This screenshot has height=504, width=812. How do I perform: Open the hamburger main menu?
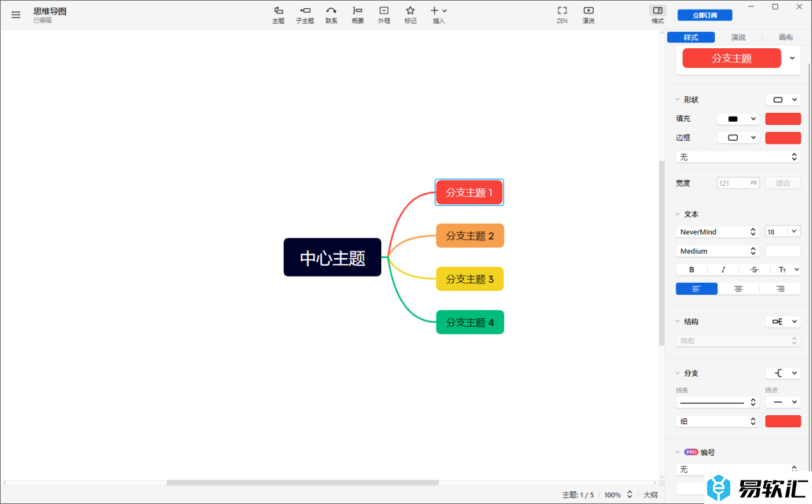[16, 15]
